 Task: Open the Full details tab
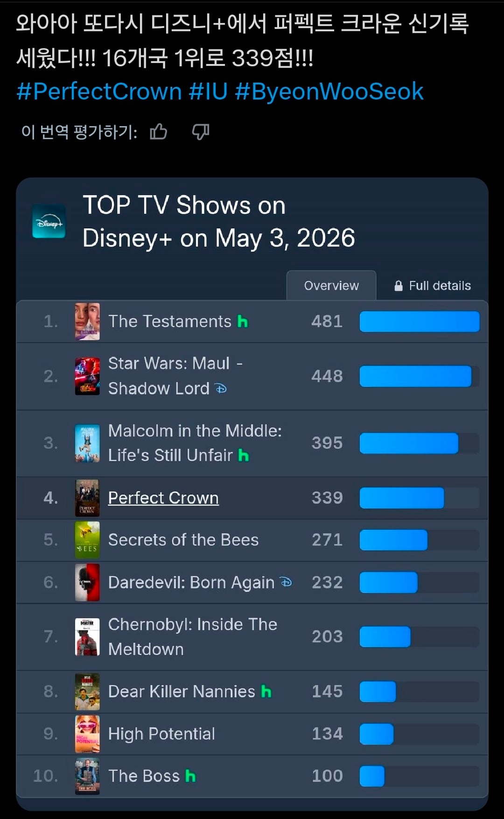[x=433, y=285]
